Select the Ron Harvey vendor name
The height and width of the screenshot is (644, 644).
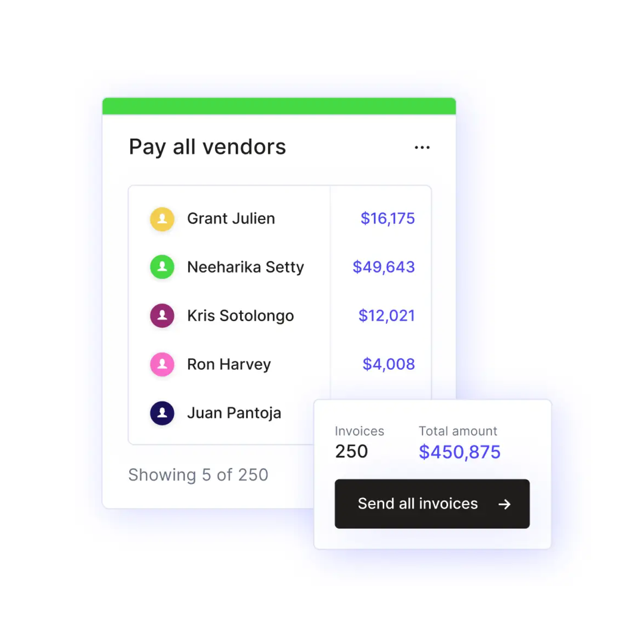click(229, 365)
